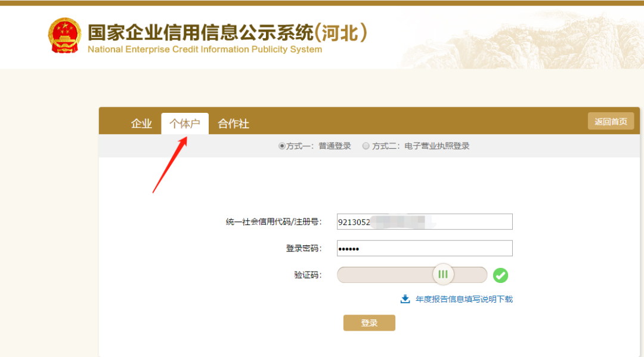Click the 登录密码 password input field

(425, 248)
